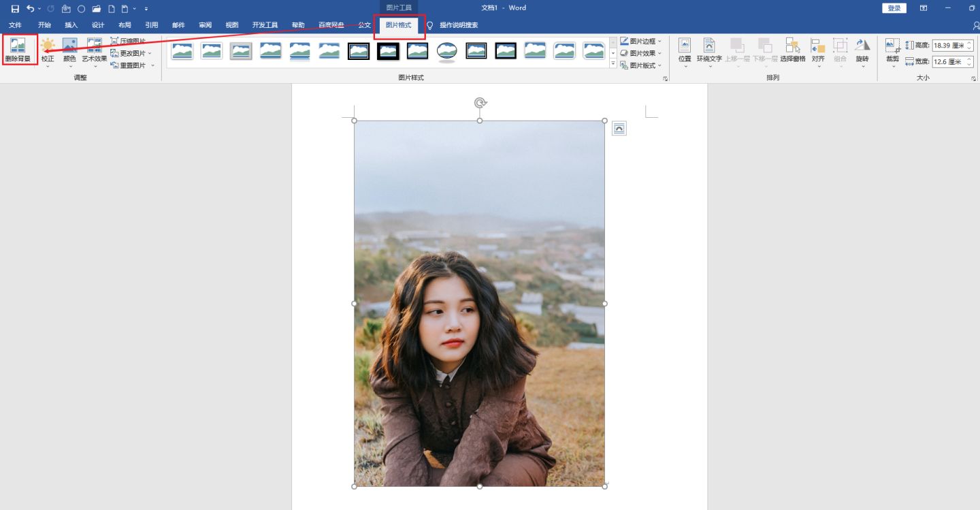
Task: Open the layout options icon beside the picture
Action: [x=619, y=128]
